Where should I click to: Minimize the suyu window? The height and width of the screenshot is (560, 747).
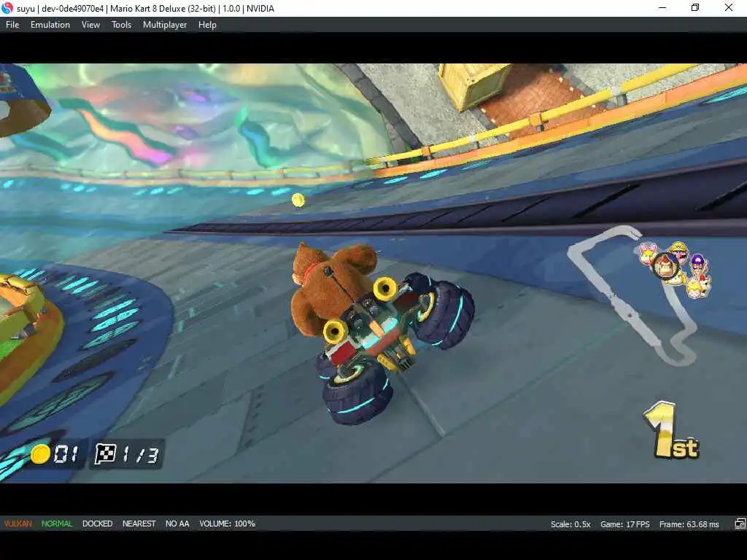[x=662, y=7]
